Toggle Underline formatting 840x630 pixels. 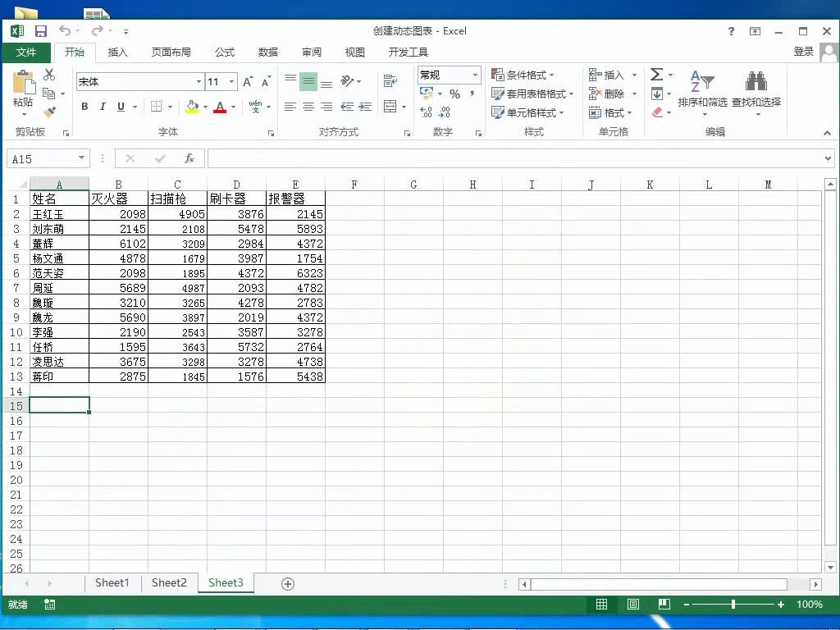[121, 106]
